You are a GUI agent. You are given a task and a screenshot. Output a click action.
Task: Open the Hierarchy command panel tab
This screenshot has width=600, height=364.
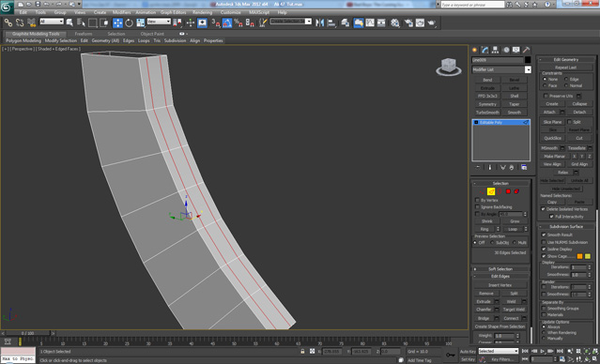pos(495,50)
